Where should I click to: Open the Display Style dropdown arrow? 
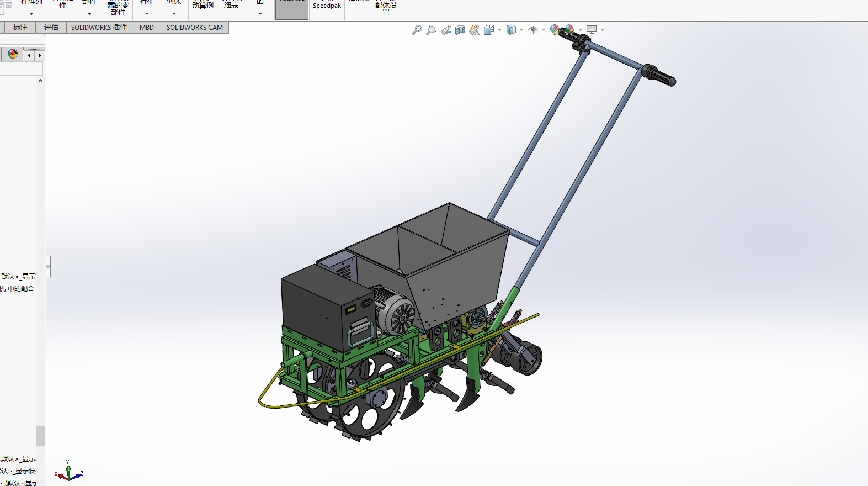(521, 30)
